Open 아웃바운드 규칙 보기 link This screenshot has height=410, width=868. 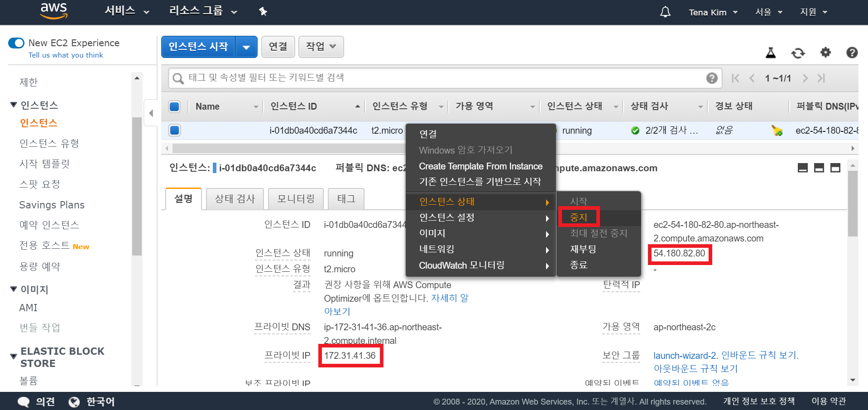point(695,369)
